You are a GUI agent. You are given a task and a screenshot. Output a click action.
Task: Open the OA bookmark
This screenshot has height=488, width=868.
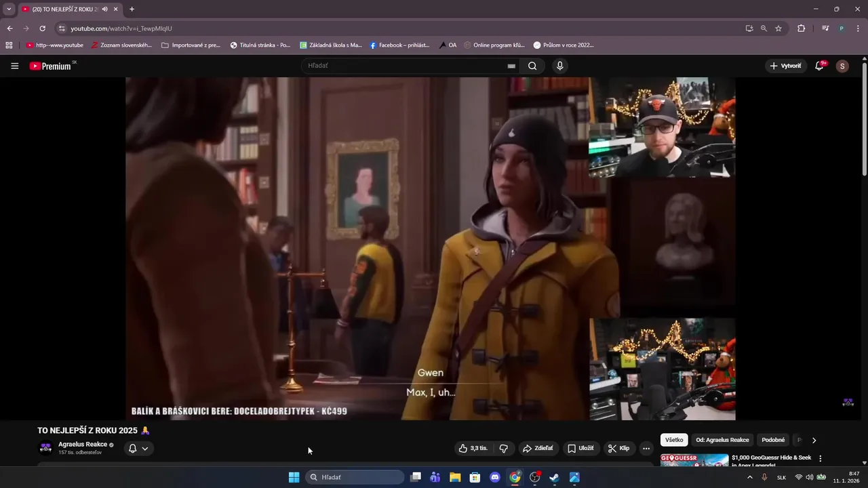pyautogui.click(x=448, y=45)
